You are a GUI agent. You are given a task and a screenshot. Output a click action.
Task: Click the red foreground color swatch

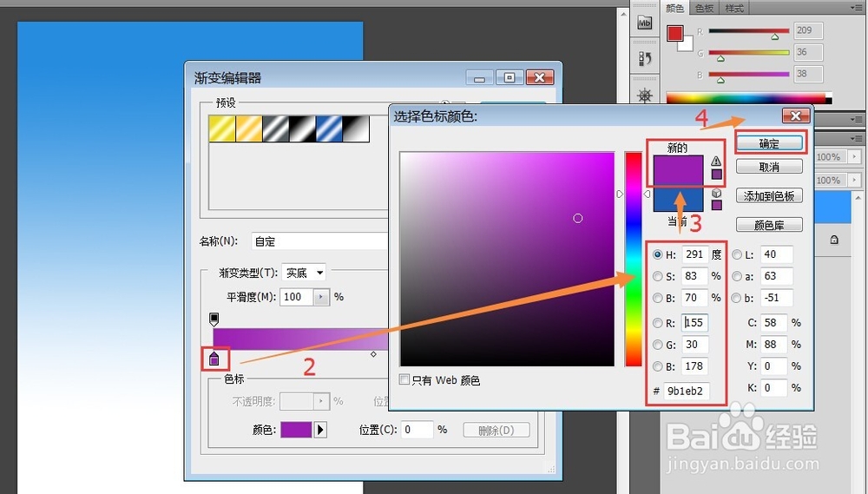[x=674, y=33]
